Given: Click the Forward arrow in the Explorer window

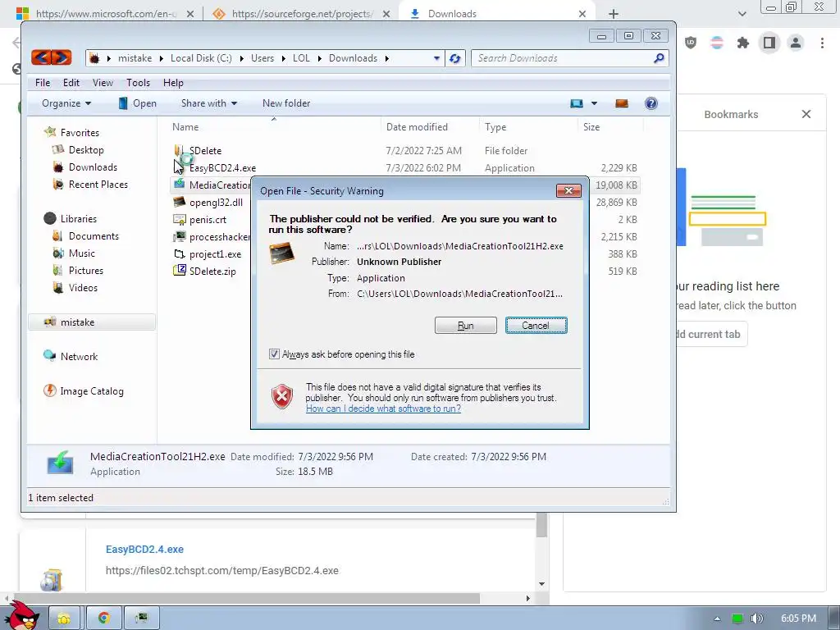Looking at the screenshot, I should (61, 57).
